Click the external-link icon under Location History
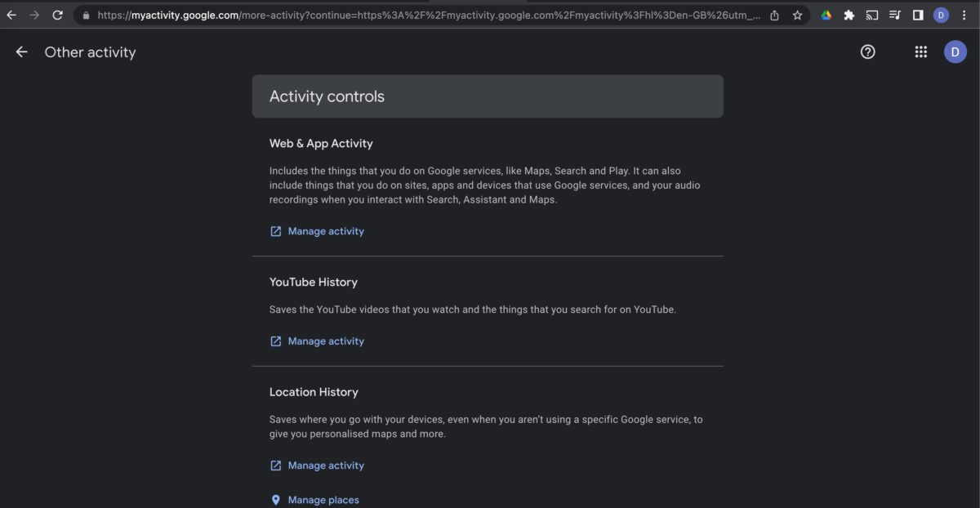 (x=276, y=466)
